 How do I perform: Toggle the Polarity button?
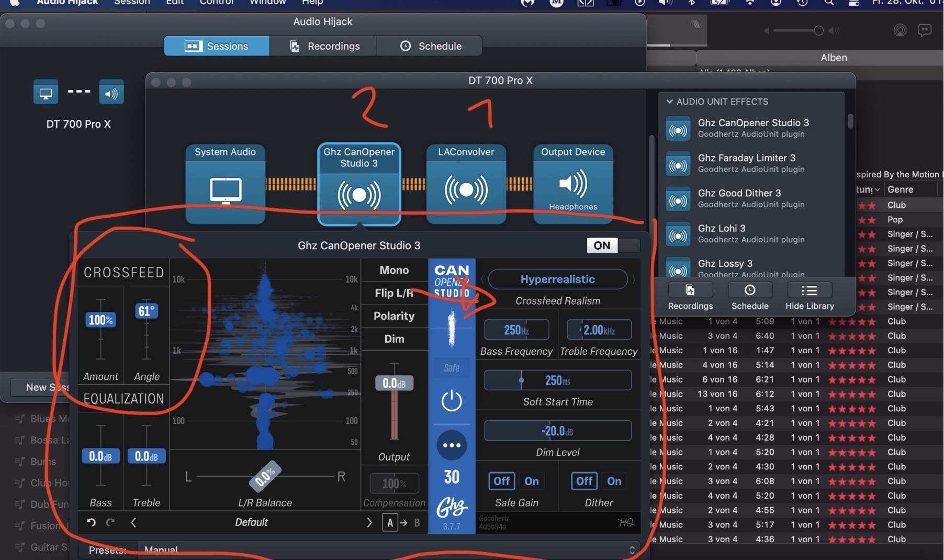pyautogui.click(x=394, y=316)
